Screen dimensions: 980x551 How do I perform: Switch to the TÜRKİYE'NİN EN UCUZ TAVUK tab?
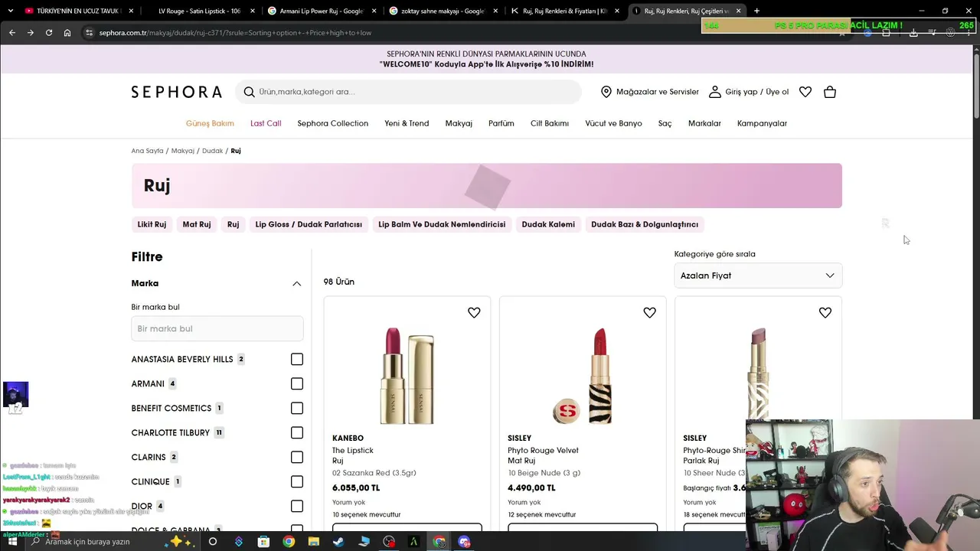pyautogui.click(x=80, y=11)
